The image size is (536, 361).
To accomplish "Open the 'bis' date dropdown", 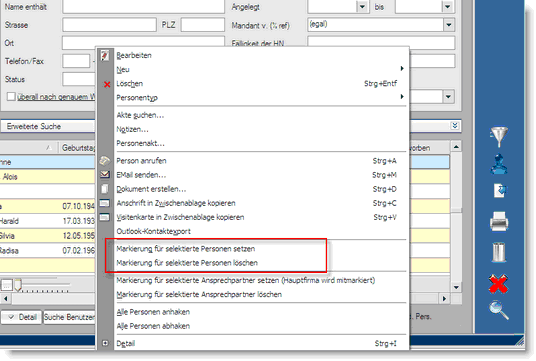I will click(x=447, y=6).
